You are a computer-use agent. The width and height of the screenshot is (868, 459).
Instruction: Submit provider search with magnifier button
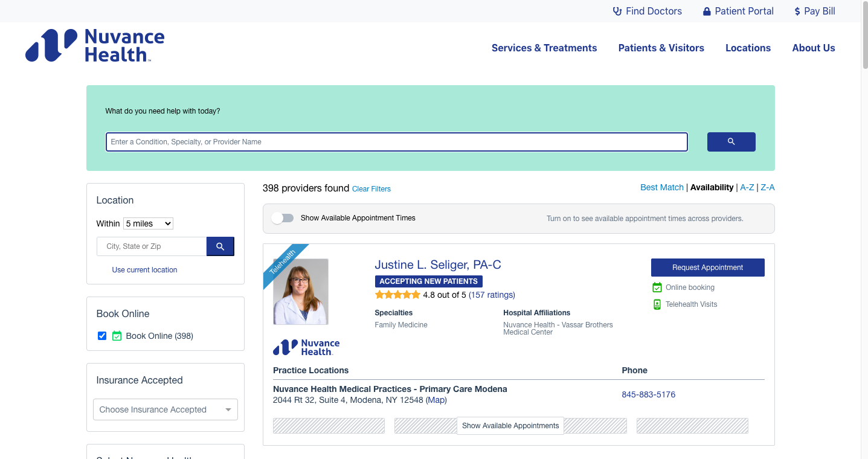(x=731, y=141)
